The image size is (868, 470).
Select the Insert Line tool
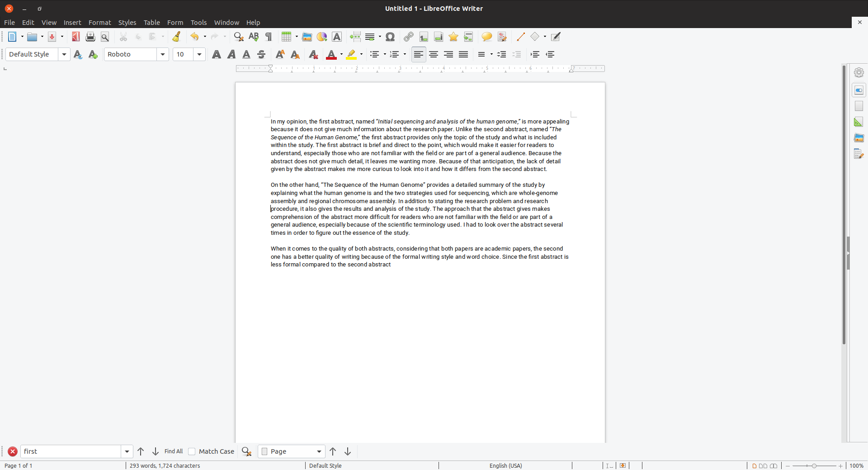(520, 37)
